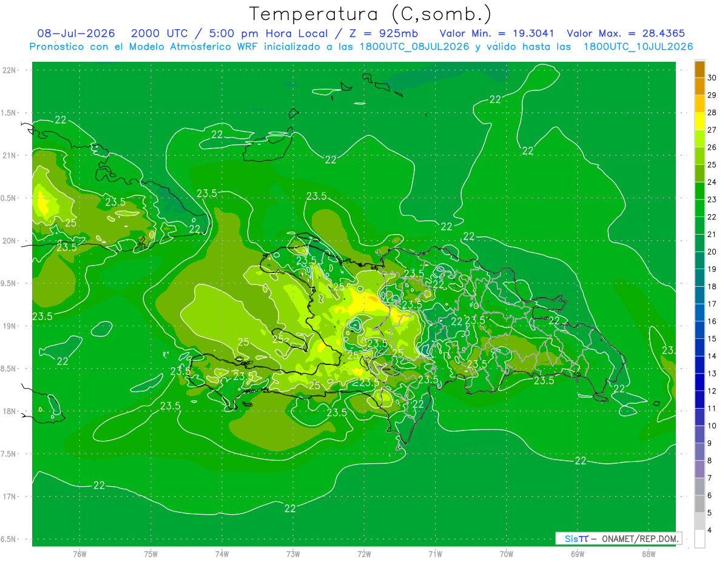The height and width of the screenshot is (562, 728).
Task: Click the 18N latitude axis label
Action: 10,411
